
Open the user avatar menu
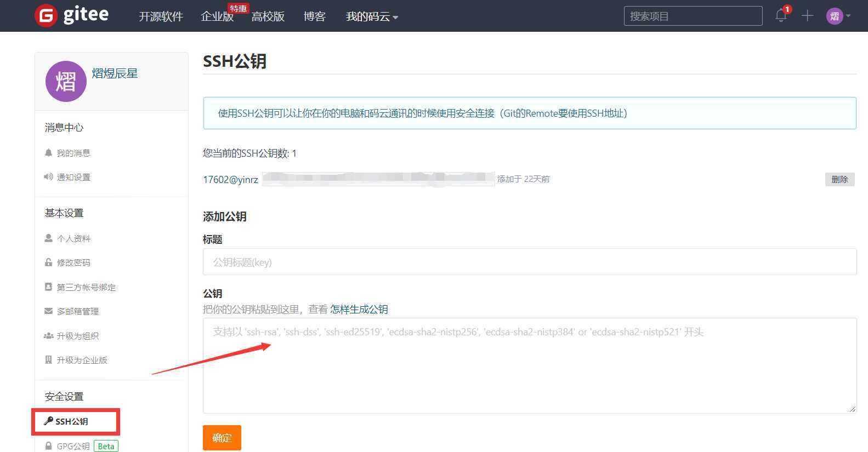[838, 16]
